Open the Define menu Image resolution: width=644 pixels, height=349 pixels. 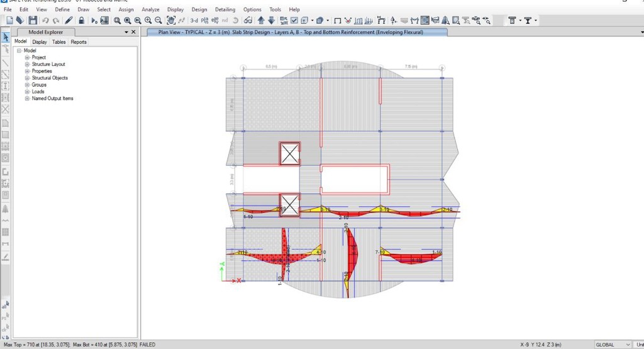[62, 9]
